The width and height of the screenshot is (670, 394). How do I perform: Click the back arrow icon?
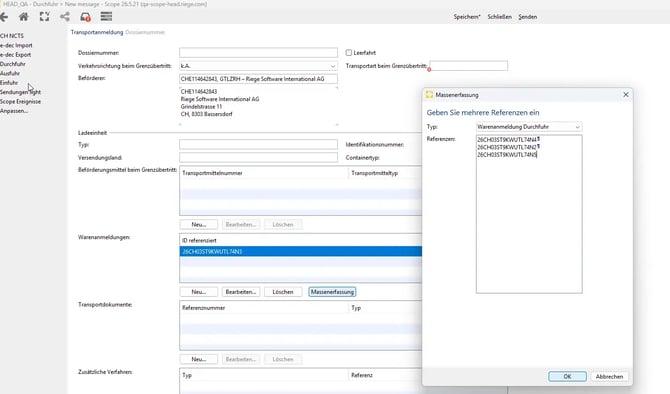pyautogui.click(x=4, y=17)
